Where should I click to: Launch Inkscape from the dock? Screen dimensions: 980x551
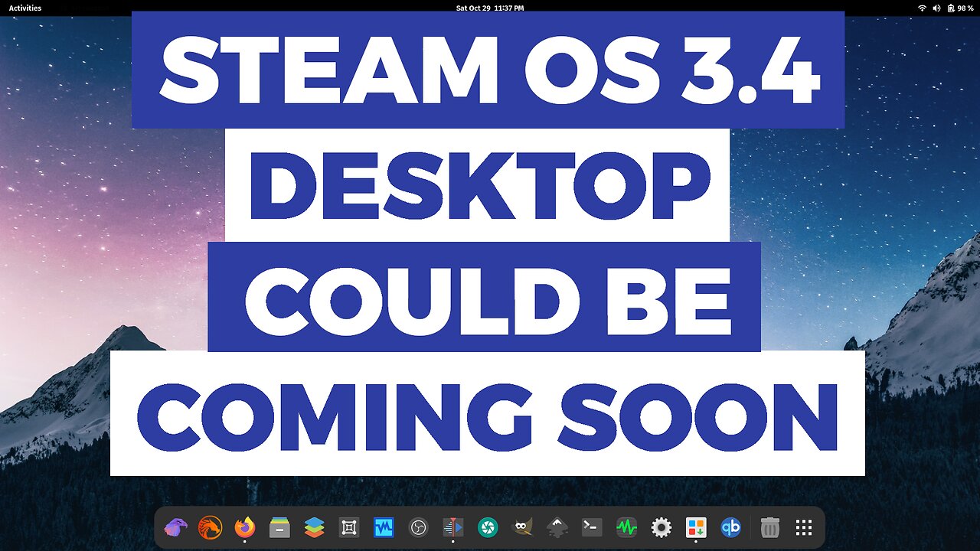point(557,527)
